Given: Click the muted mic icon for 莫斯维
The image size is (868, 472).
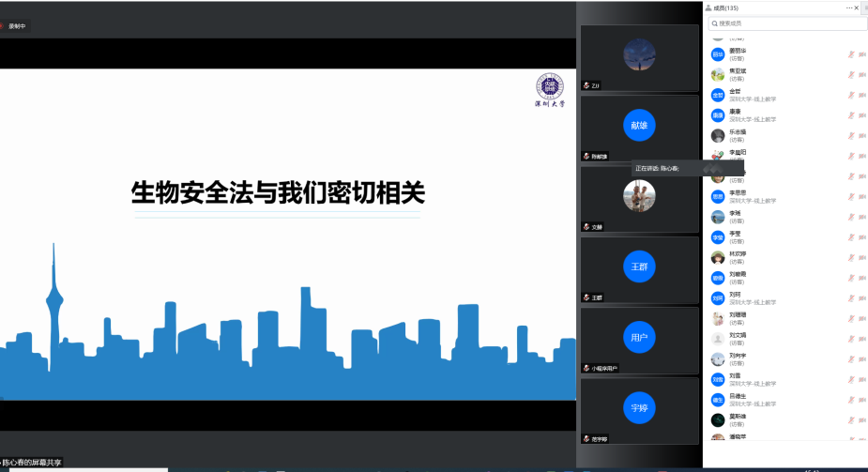Looking at the screenshot, I should pos(851,420).
